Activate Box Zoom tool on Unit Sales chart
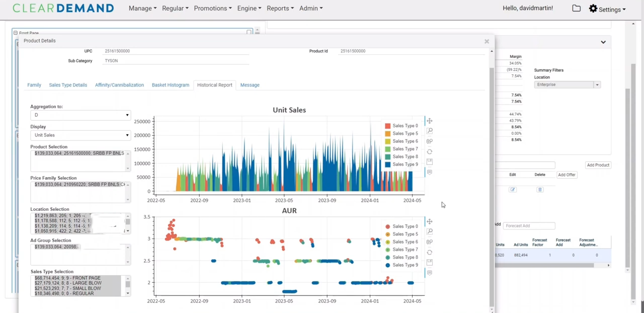The height and width of the screenshot is (313, 644). tap(429, 131)
